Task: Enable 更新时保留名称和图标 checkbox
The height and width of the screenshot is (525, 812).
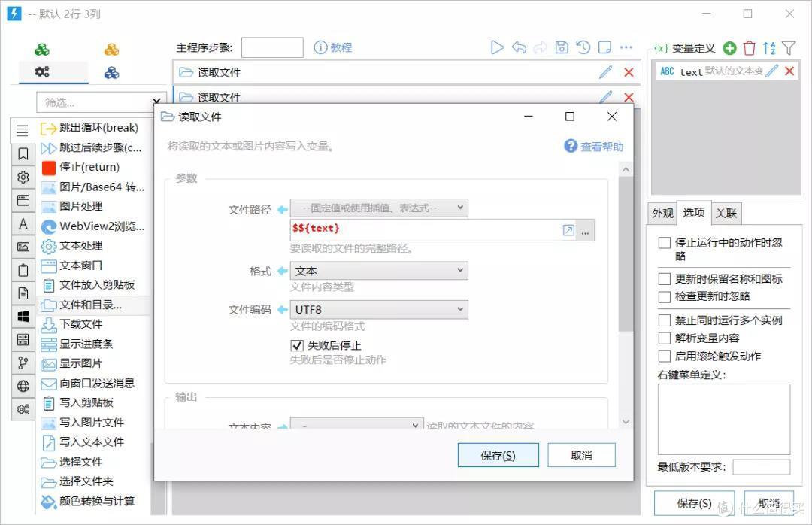Action: [x=665, y=279]
